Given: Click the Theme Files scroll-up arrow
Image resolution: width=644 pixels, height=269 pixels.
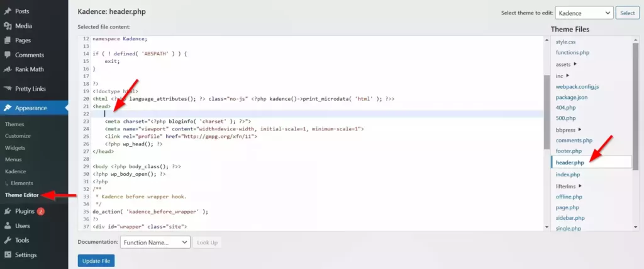Looking at the screenshot, I should tap(635, 40).
